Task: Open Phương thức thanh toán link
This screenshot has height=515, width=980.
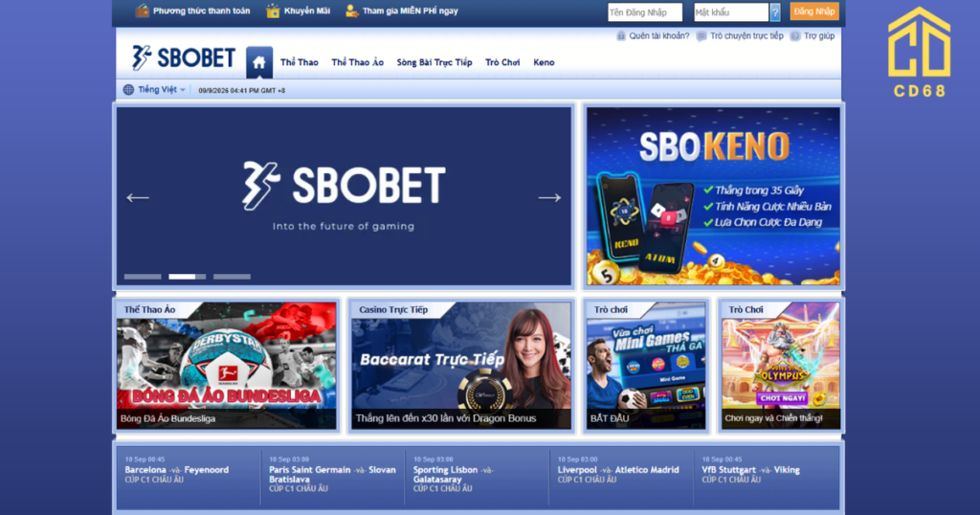Action: [x=201, y=11]
